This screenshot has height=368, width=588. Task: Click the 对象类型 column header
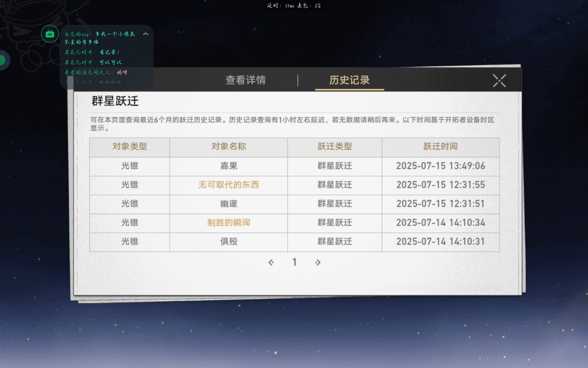pos(130,147)
